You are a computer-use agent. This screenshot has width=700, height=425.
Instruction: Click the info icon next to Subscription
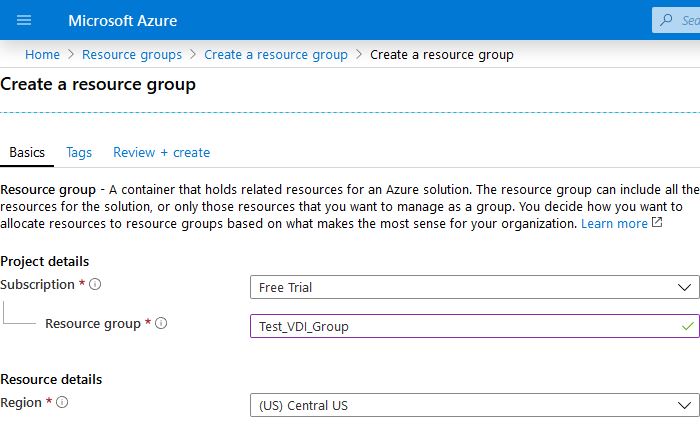click(x=95, y=285)
